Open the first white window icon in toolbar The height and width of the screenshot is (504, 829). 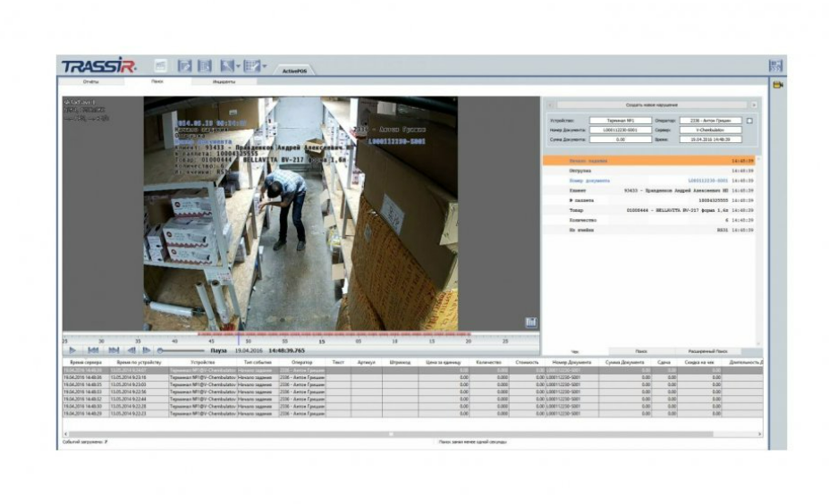pyautogui.click(x=160, y=65)
